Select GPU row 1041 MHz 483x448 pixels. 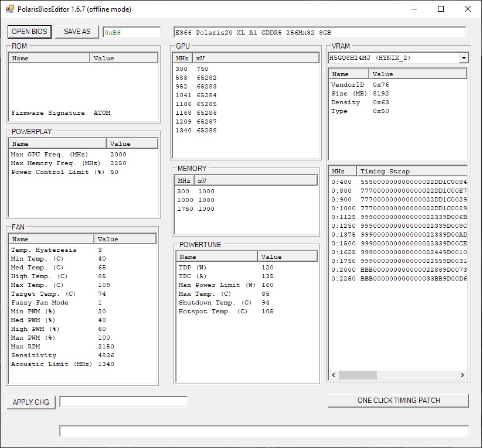pyautogui.click(x=246, y=95)
